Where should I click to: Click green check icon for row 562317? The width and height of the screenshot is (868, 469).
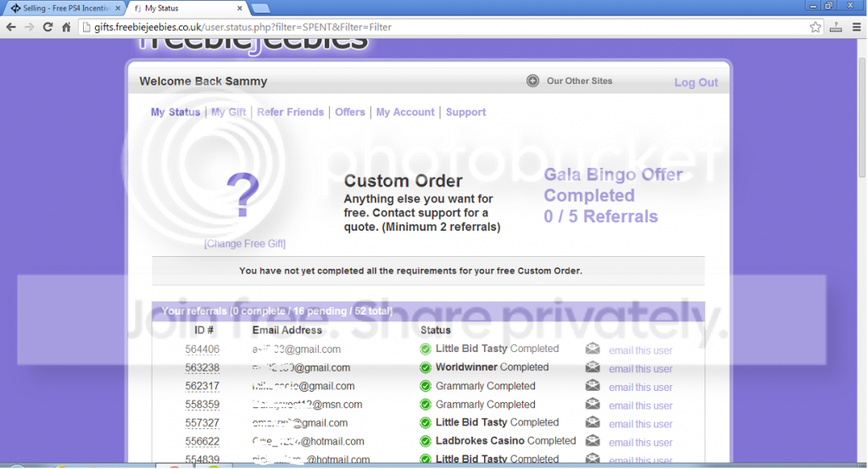point(426,386)
